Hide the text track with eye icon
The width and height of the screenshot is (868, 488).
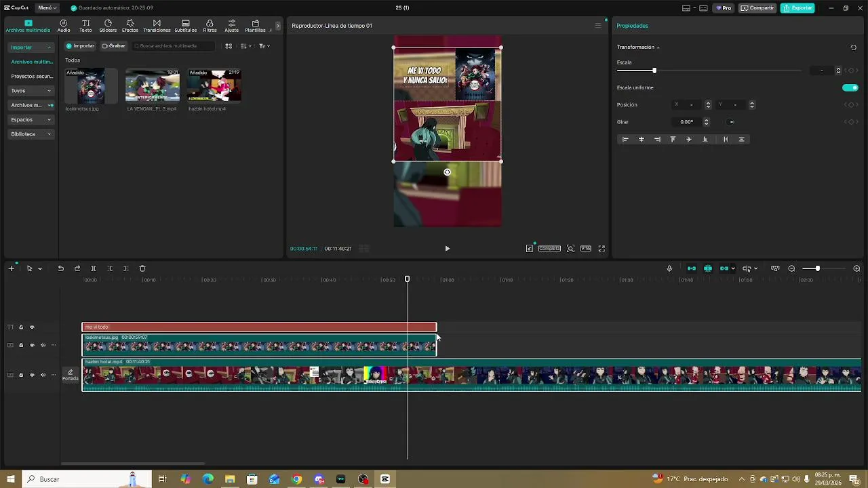point(32,327)
